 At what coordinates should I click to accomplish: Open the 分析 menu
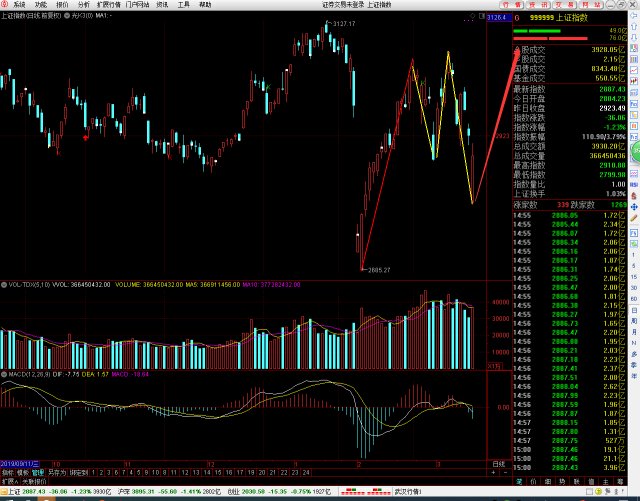pyautogui.click(x=83, y=4)
